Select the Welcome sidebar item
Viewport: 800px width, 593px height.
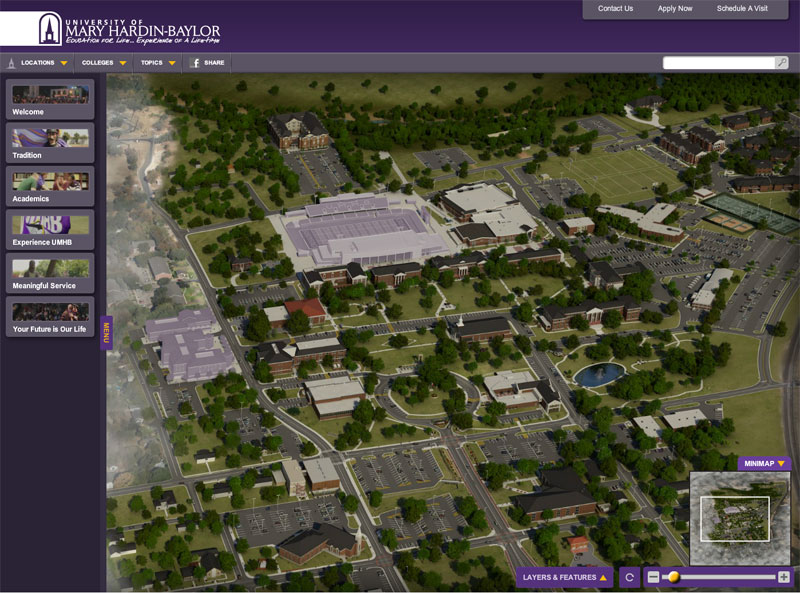tap(50, 101)
